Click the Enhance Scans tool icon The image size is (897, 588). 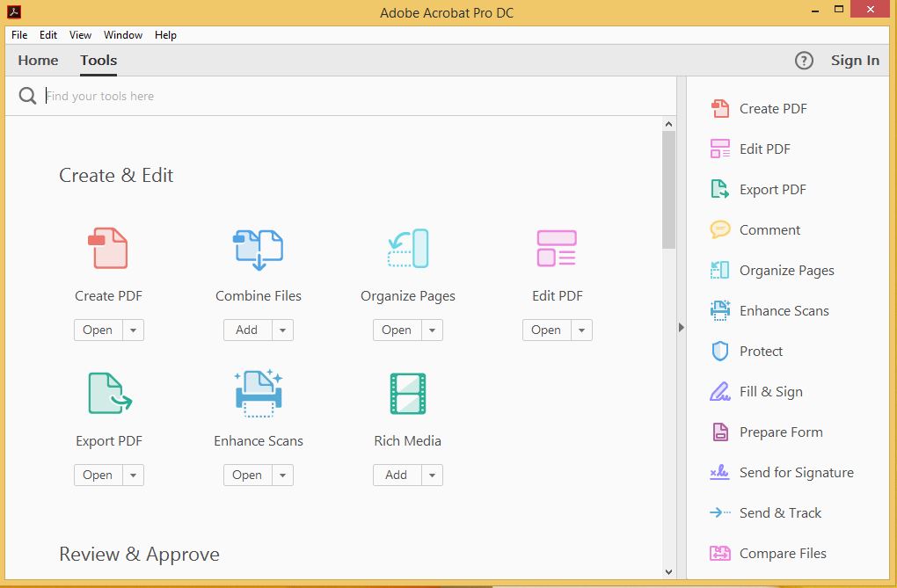click(x=258, y=394)
